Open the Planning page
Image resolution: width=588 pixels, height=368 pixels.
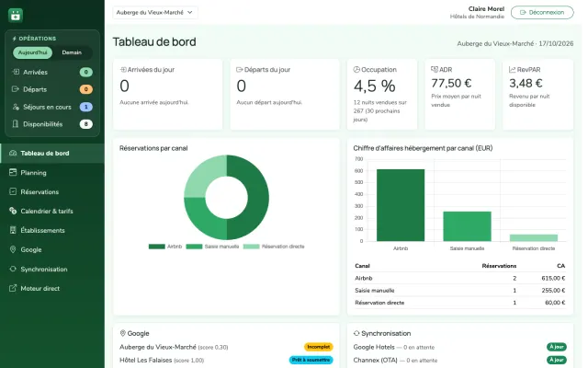pyautogui.click(x=52, y=172)
